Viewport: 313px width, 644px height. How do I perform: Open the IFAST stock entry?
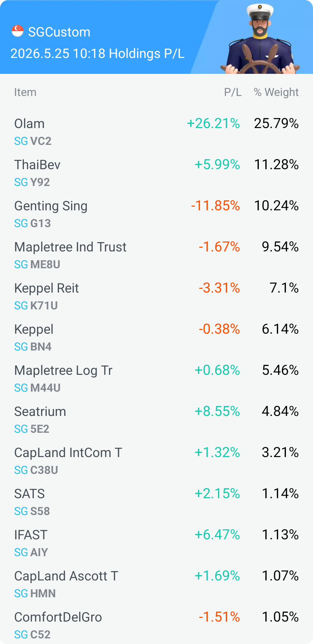pyautogui.click(x=156, y=543)
